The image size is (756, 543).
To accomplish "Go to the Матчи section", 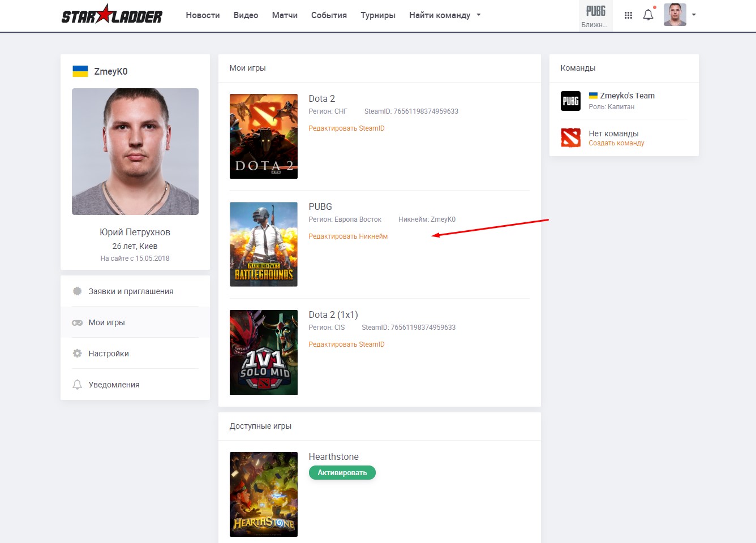I will (x=285, y=15).
